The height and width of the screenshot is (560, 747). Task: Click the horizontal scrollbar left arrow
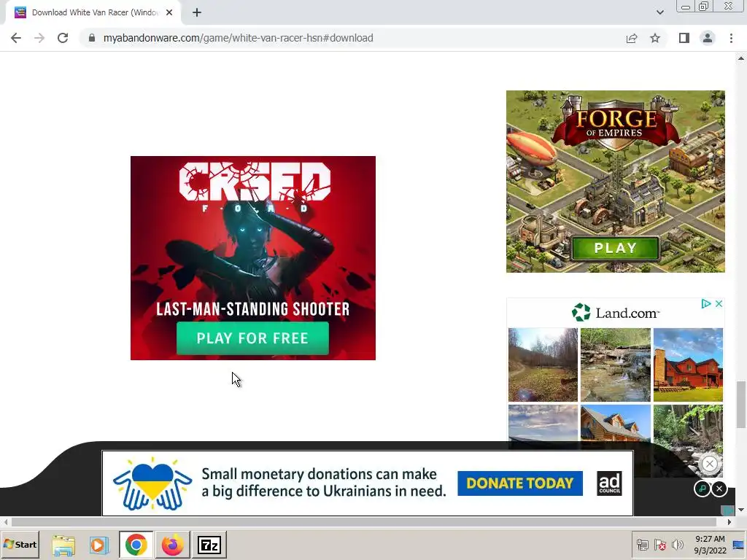tap(5, 522)
